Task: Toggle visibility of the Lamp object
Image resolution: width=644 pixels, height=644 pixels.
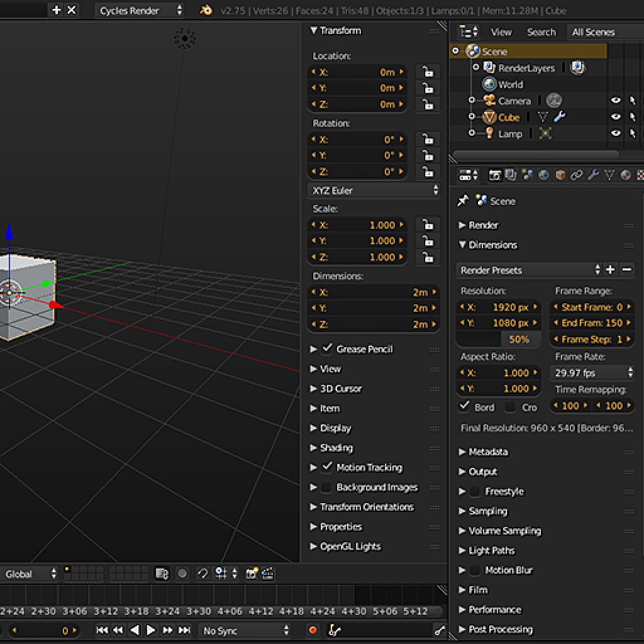Action: tap(616, 133)
